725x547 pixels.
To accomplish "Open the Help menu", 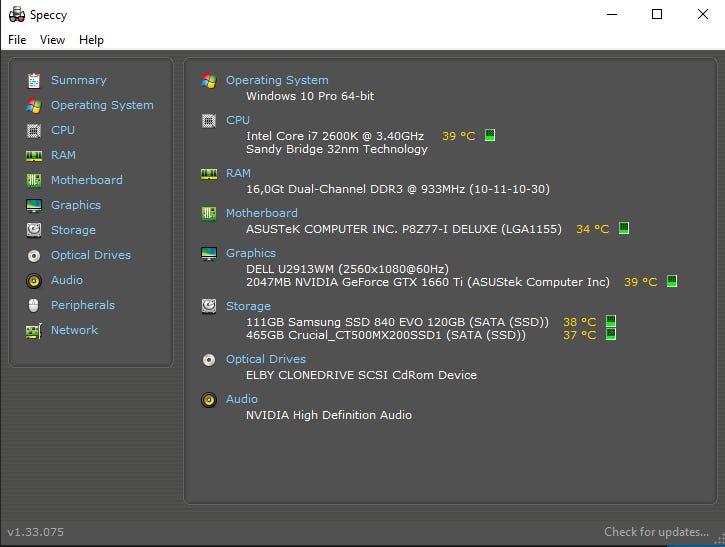I will click(91, 40).
